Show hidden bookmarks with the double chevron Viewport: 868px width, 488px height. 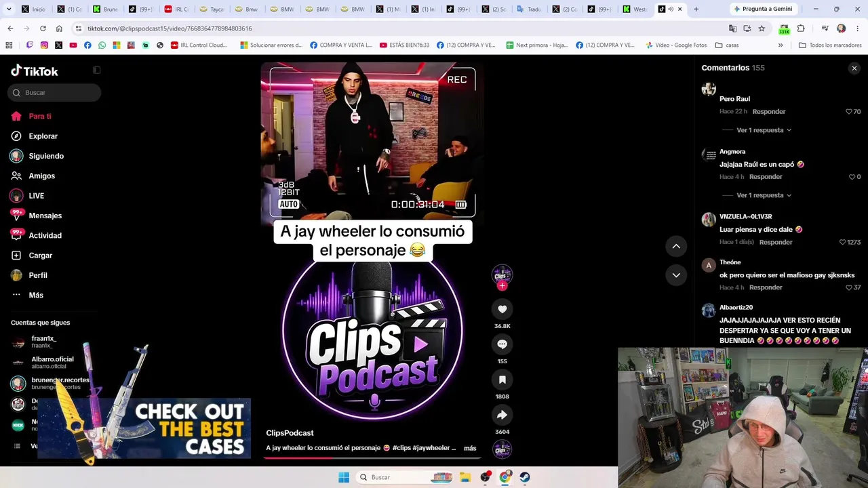point(781,45)
